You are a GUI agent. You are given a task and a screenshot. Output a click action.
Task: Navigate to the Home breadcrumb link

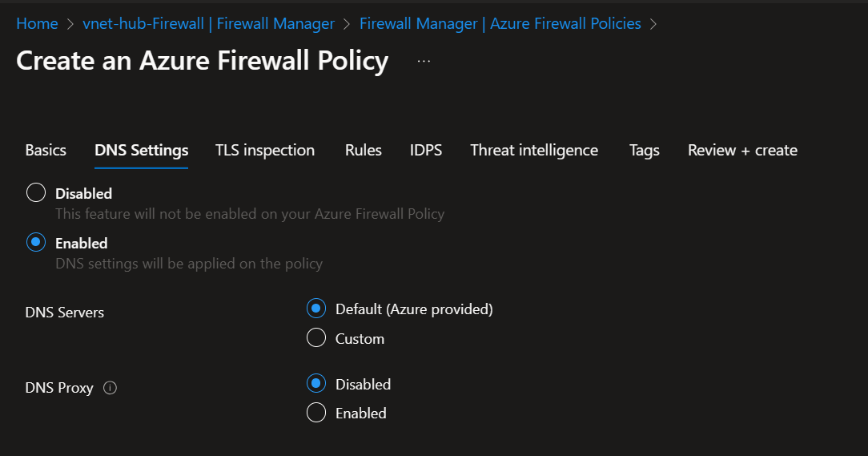(x=37, y=23)
